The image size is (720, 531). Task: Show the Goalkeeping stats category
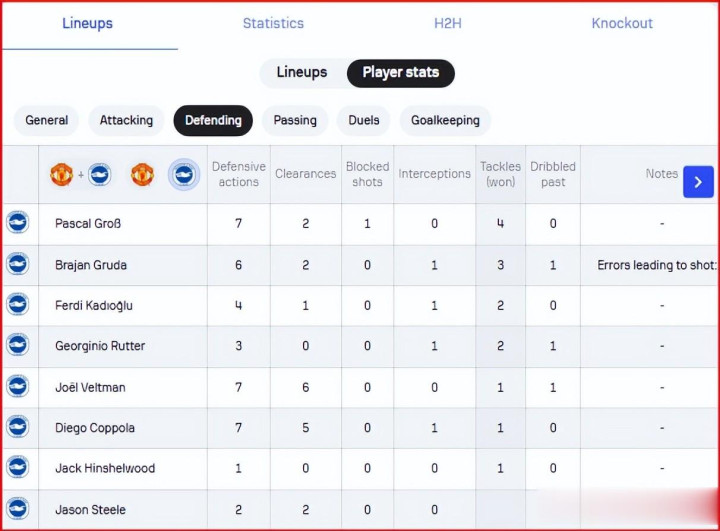445,120
